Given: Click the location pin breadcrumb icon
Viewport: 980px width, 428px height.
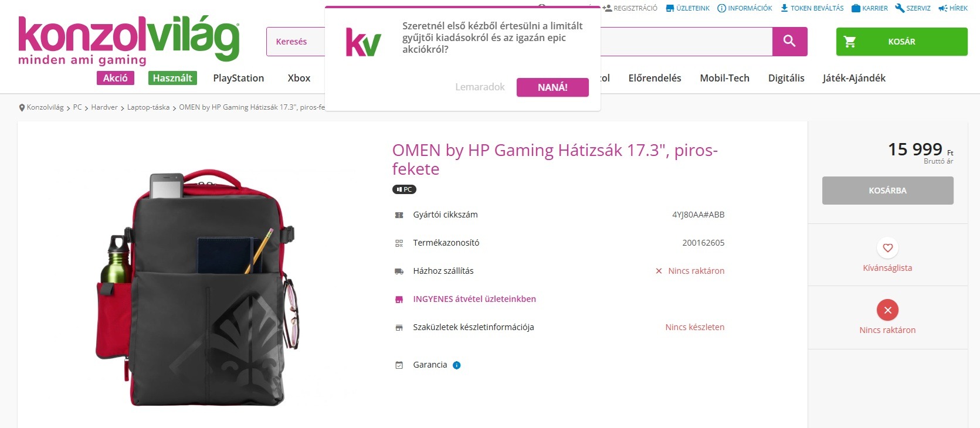Looking at the screenshot, I should [x=22, y=108].
